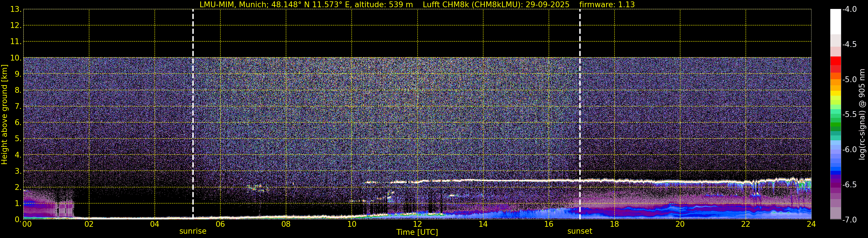Click the '5.' tick on the height axis
Viewport: 868px width, 238px height.
pyautogui.click(x=18, y=139)
